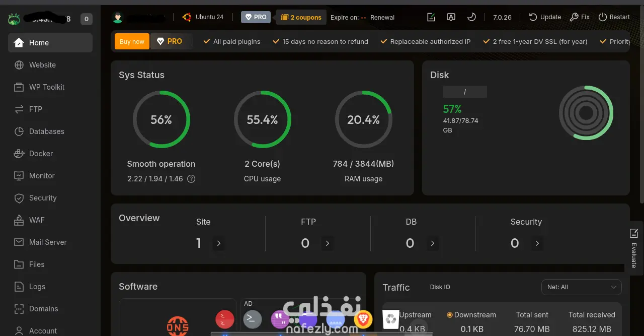Switch traffic panel to Disk IO
The height and width of the screenshot is (336, 644).
(440, 287)
